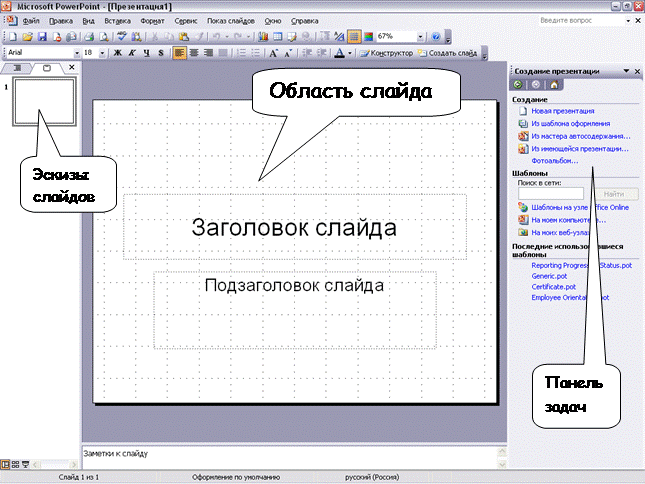Start slide show from bottom view icon
The width and height of the screenshot is (645, 484).
(x=26, y=465)
